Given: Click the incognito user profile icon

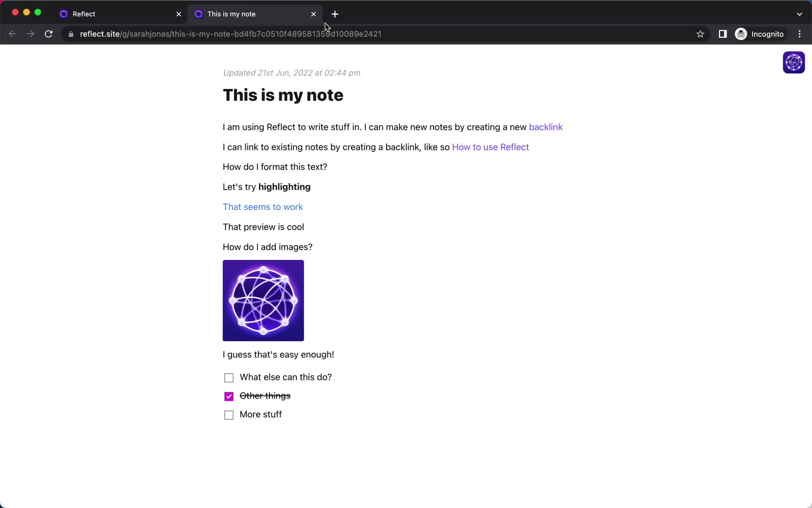Looking at the screenshot, I should click(x=741, y=34).
